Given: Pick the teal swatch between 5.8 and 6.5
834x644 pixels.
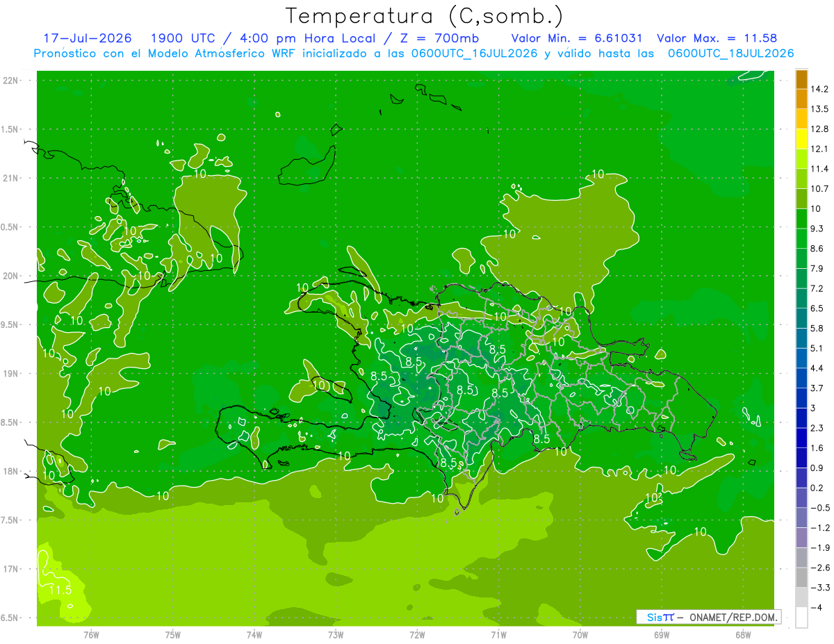Looking at the screenshot, I should tap(802, 318).
